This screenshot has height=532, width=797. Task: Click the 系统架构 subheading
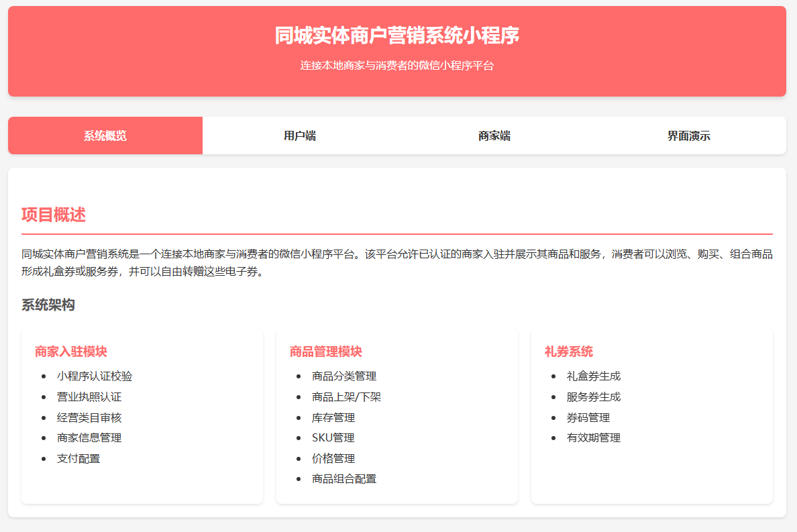click(x=48, y=305)
